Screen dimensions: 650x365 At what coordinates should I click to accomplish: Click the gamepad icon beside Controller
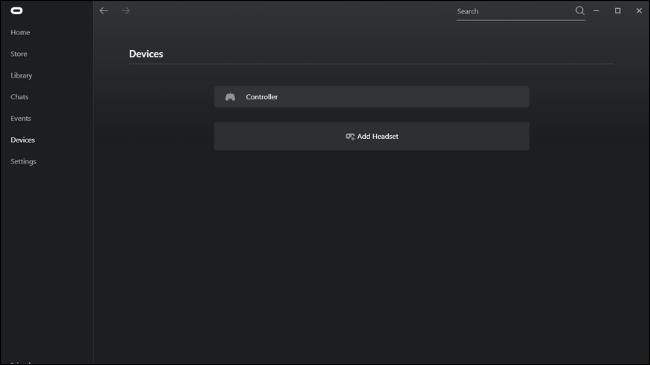pos(230,97)
